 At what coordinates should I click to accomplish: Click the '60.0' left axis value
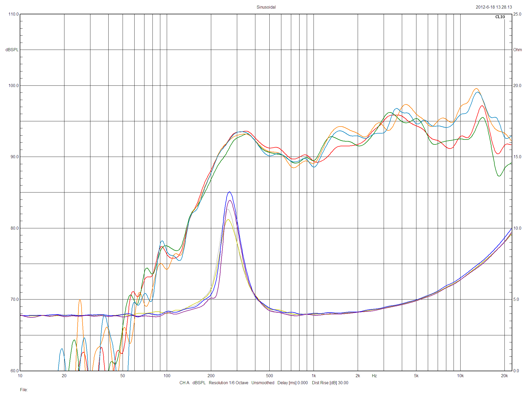tap(15, 371)
